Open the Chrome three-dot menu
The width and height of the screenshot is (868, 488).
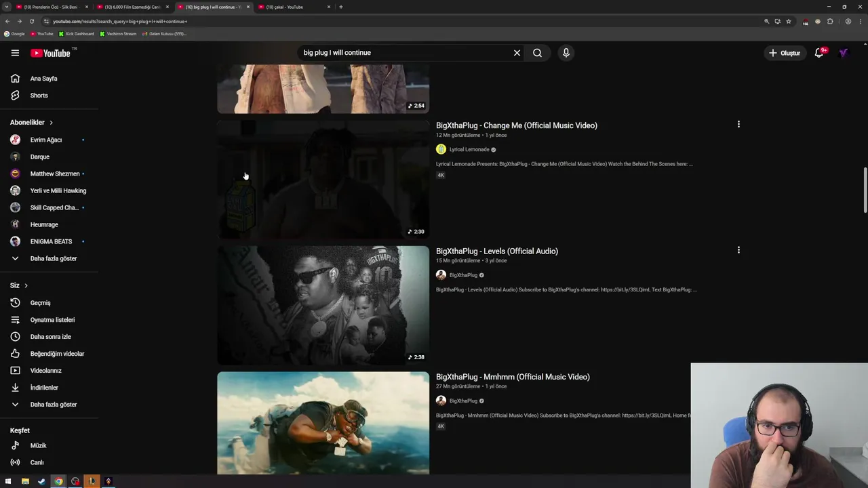pyautogui.click(x=860, y=21)
